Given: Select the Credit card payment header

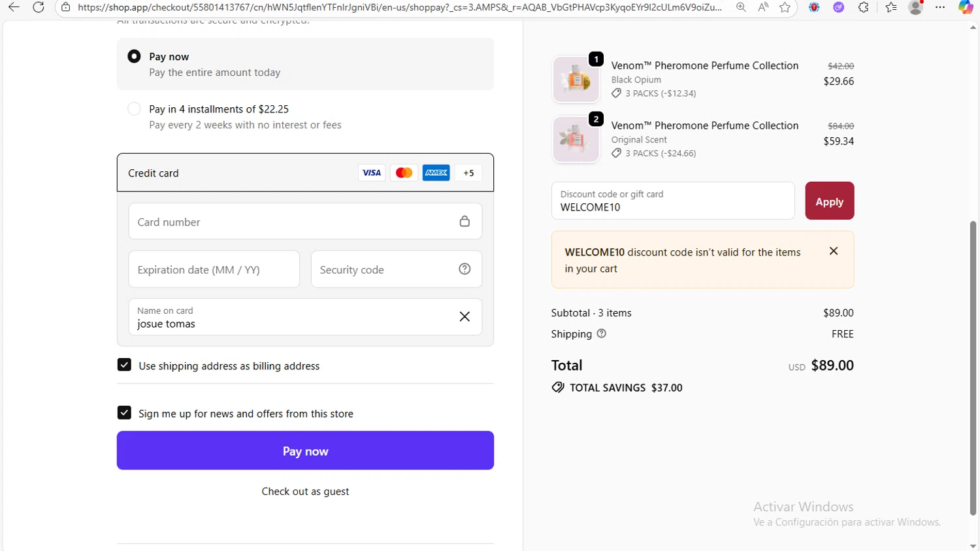Looking at the screenshot, I should pyautogui.click(x=305, y=173).
